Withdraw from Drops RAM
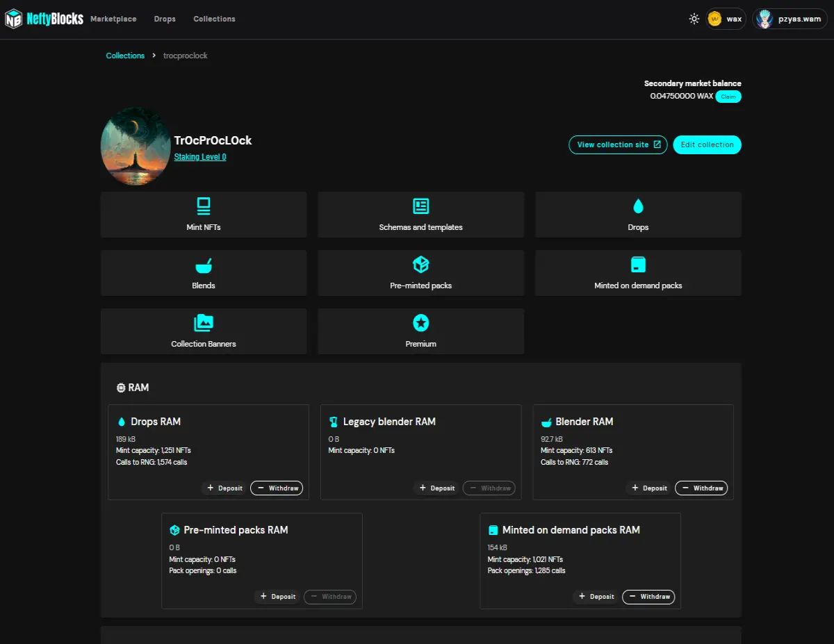The height and width of the screenshot is (644, 834). pos(277,488)
